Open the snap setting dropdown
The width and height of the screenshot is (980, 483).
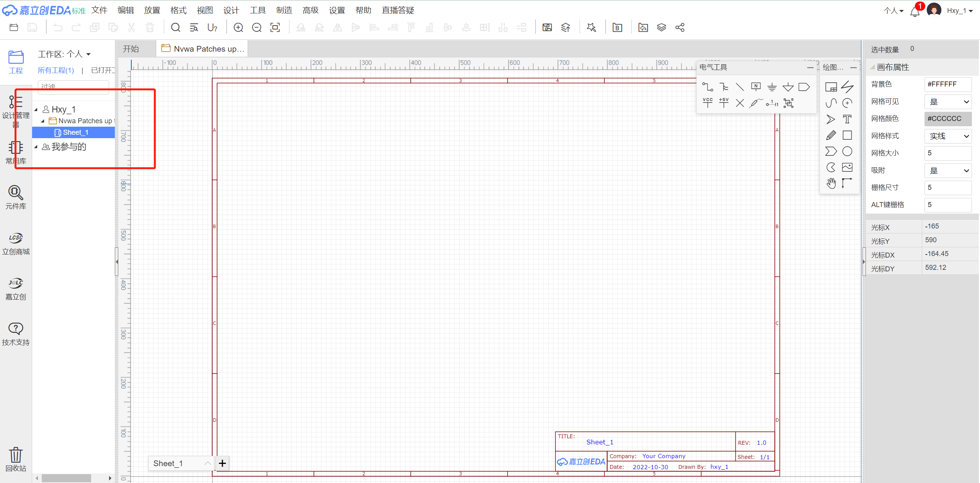tap(948, 171)
